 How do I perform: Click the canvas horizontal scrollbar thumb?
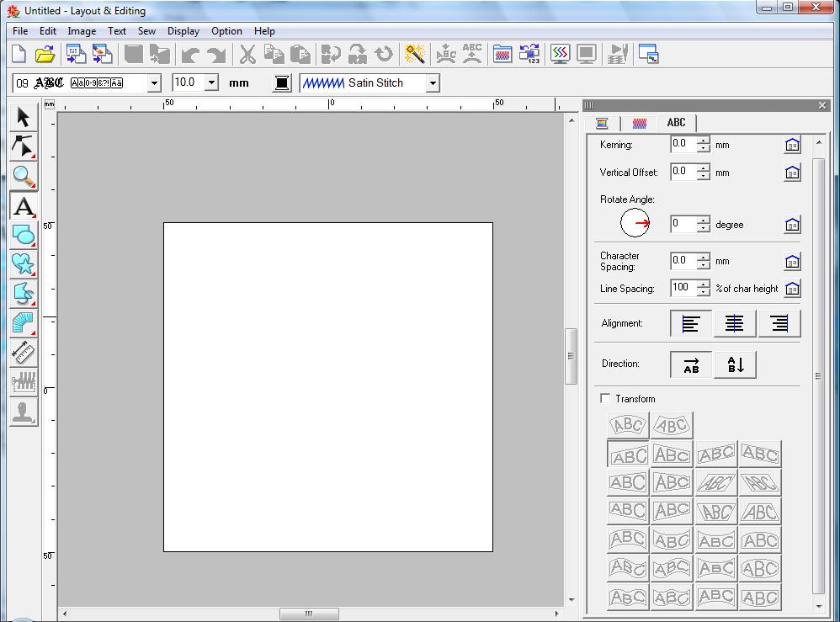pos(309,614)
